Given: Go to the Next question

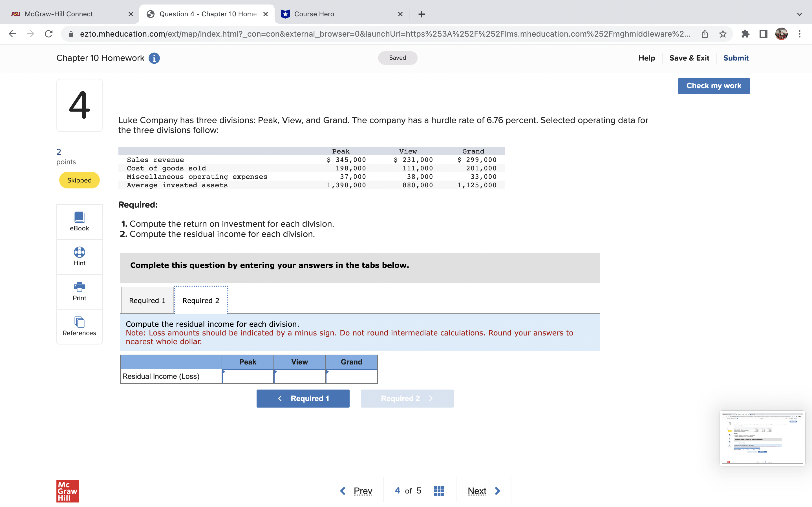Looking at the screenshot, I should pyautogui.click(x=484, y=491).
